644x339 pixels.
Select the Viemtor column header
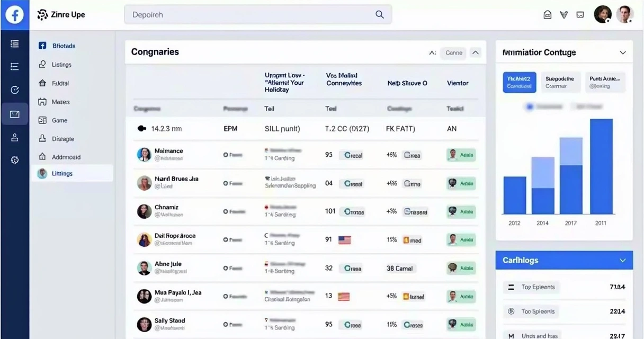coord(458,83)
